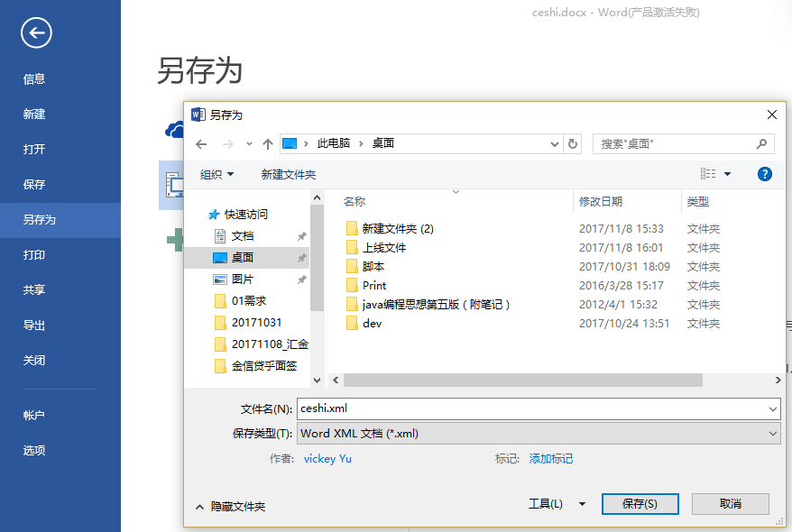
Task: Click the file name field ceshi.xml
Action: [x=539, y=408]
